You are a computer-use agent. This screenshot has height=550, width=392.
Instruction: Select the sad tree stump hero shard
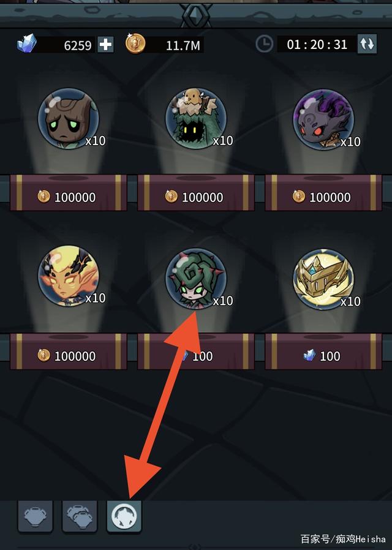(69, 119)
